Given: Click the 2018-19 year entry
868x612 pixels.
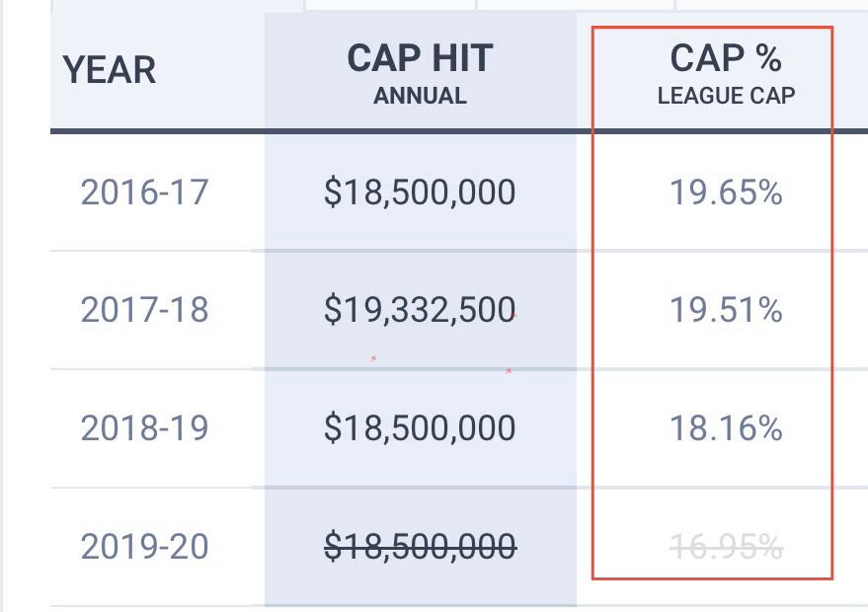Looking at the screenshot, I should click(144, 428).
